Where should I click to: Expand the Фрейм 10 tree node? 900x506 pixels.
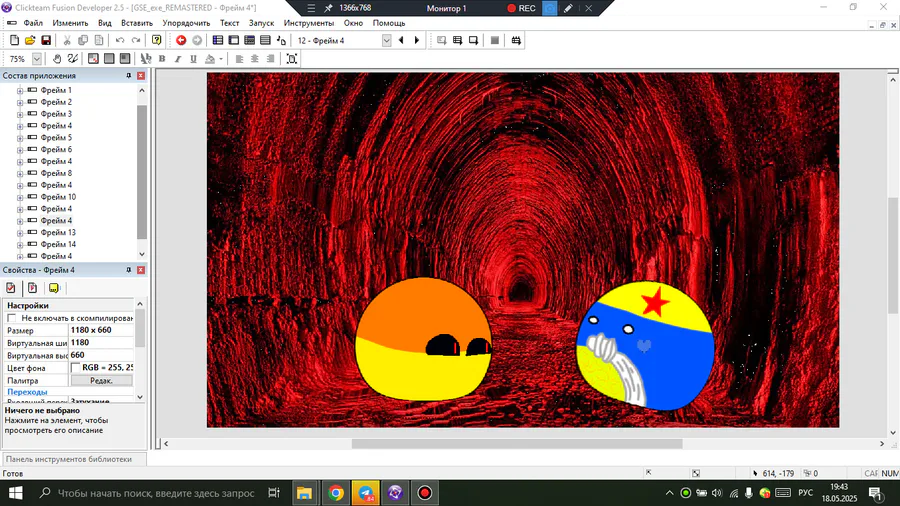pyautogui.click(x=20, y=197)
